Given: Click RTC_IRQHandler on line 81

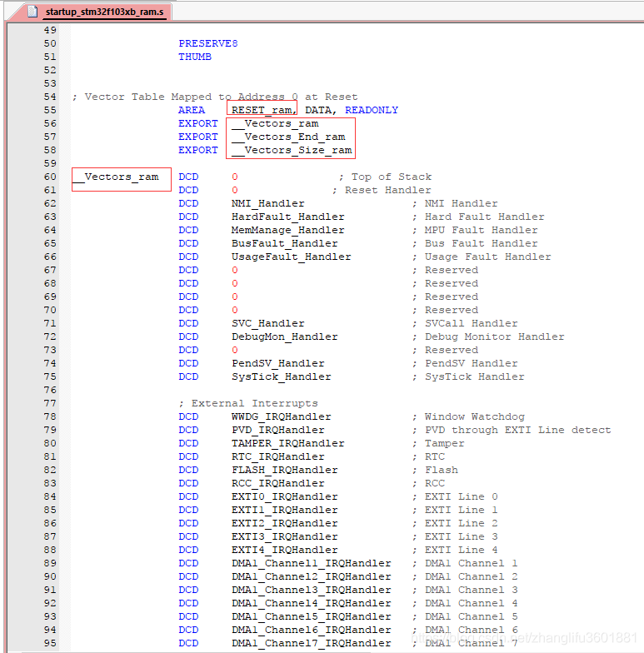Looking at the screenshot, I should click(278, 456).
